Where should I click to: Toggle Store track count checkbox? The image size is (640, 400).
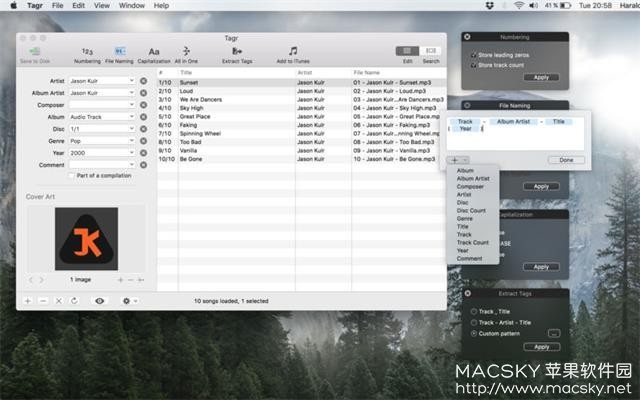click(473, 65)
